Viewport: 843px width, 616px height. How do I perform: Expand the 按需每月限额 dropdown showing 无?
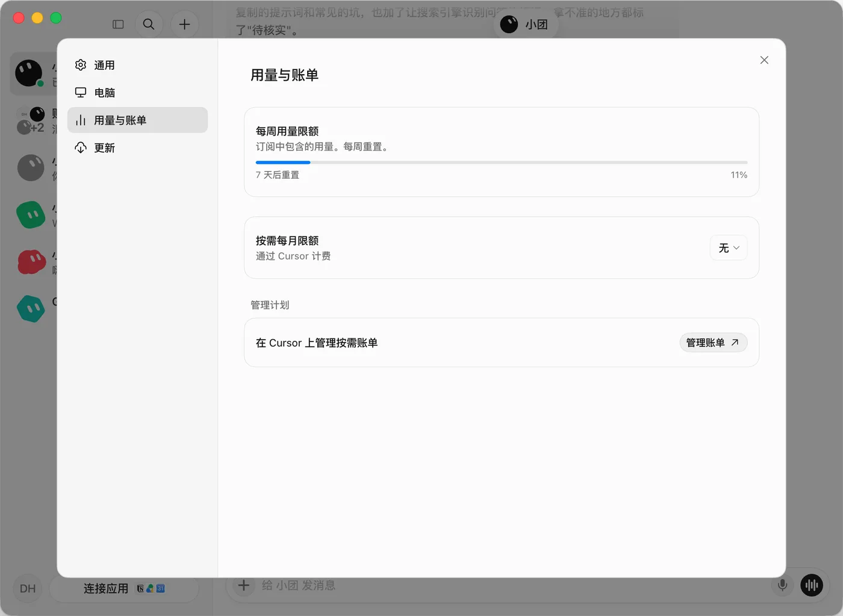click(729, 248)
